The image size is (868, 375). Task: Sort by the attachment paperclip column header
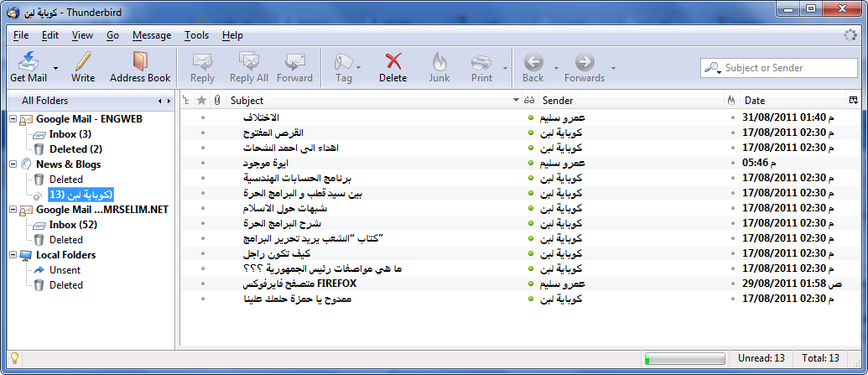pos(217,101)
